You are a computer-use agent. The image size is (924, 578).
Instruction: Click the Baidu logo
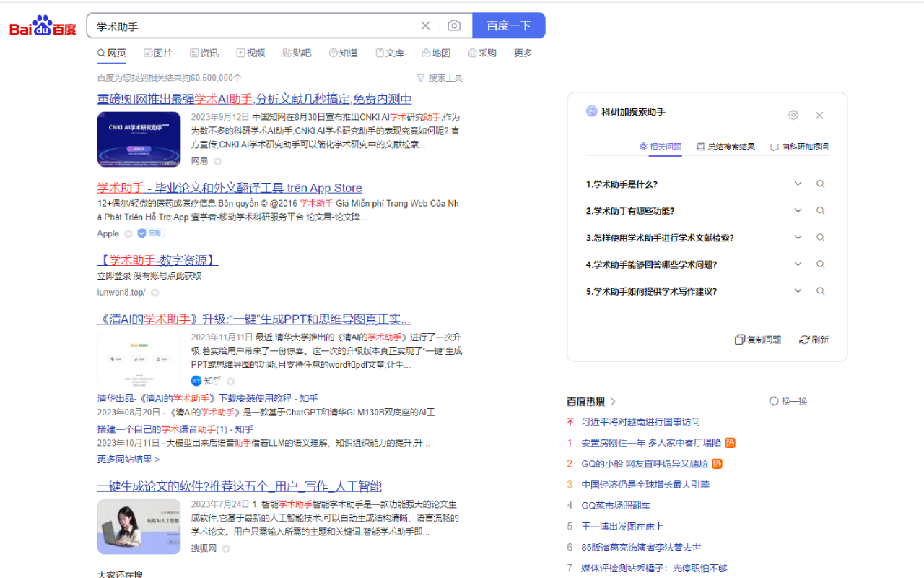click(x=43, y=26)
